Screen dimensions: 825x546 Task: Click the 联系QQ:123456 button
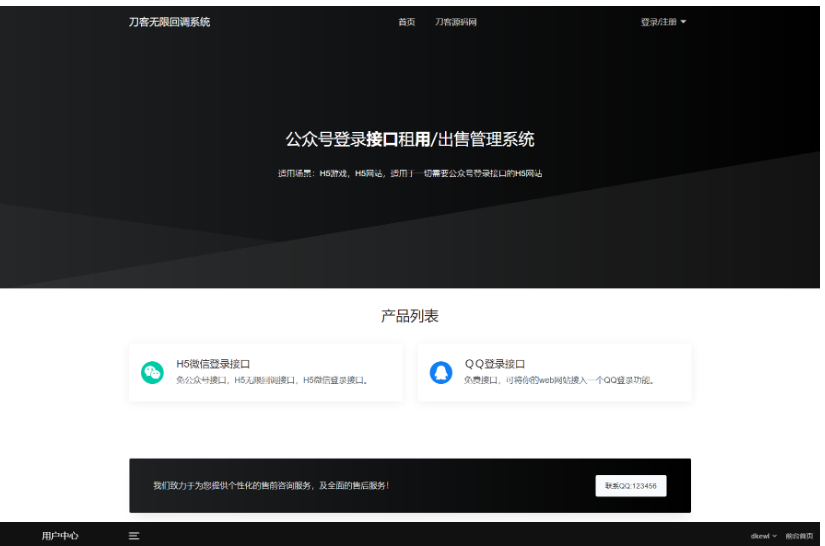[x=631, y=486]
